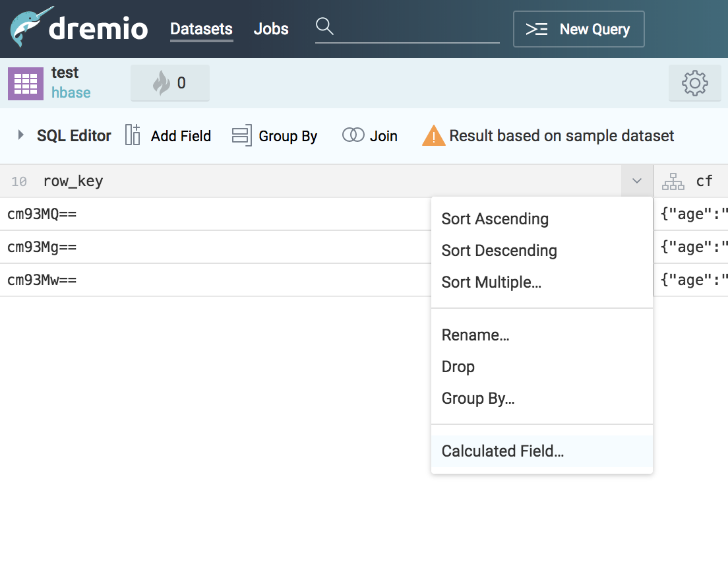Click the cf column struct type icon

(673, 181)
